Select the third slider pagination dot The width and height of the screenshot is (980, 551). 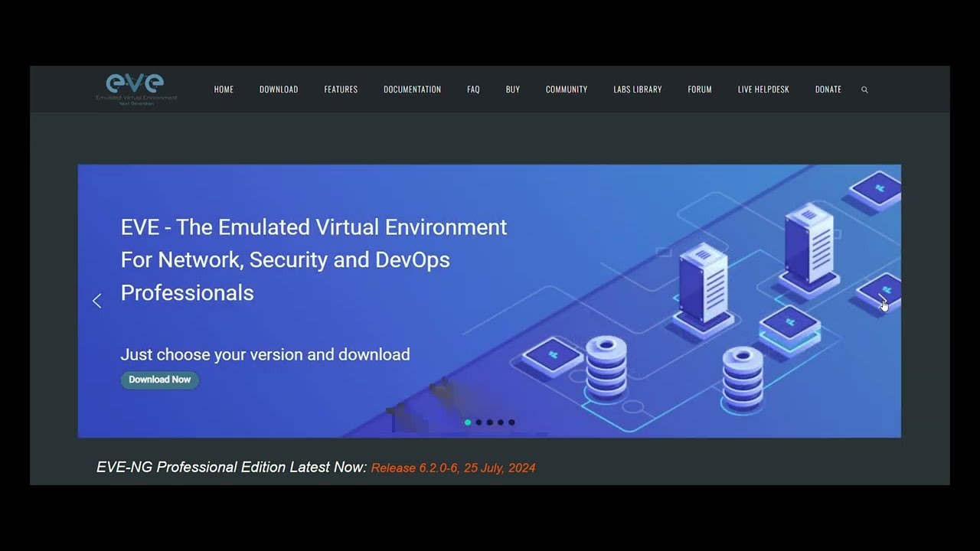click(x=489, y=422)
